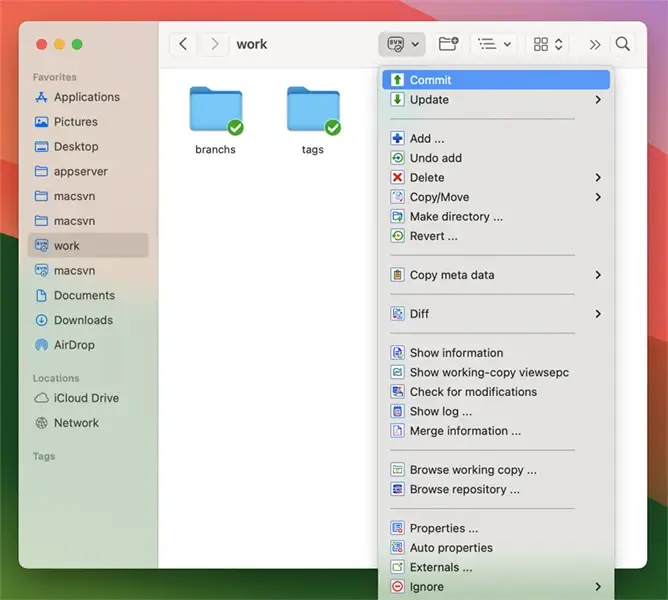Click the Browse repository icon

click(397, 489)
